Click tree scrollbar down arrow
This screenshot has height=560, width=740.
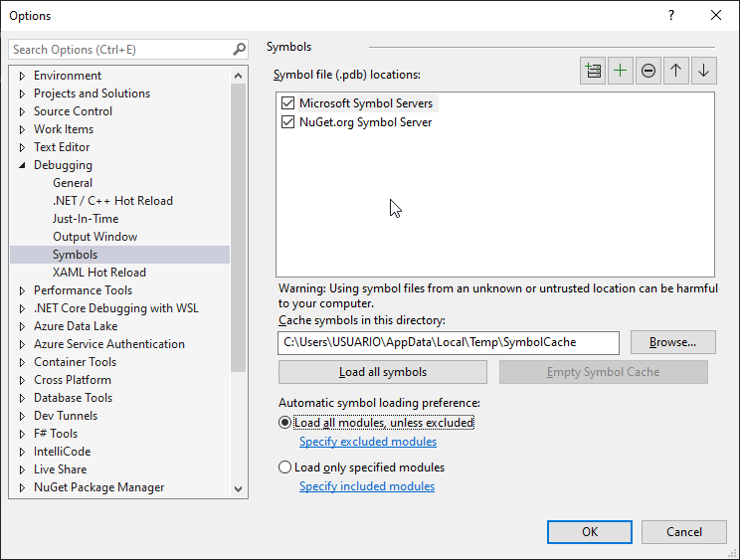[x=239, y=488]
